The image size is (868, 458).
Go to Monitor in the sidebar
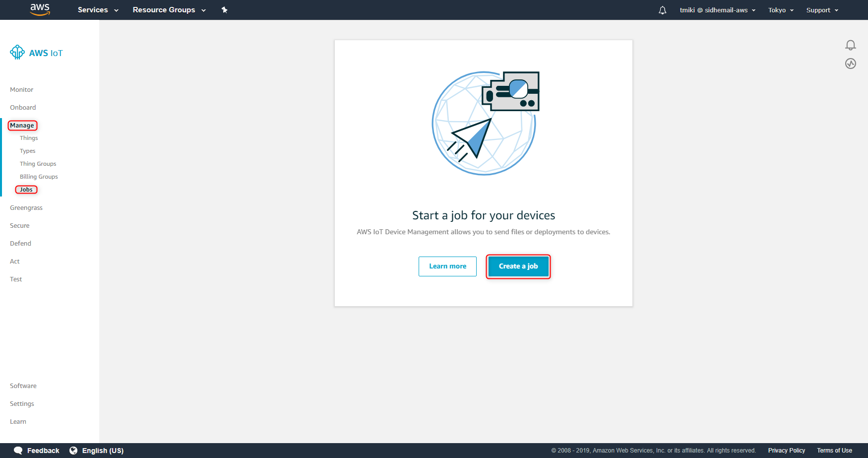(22, 90)
